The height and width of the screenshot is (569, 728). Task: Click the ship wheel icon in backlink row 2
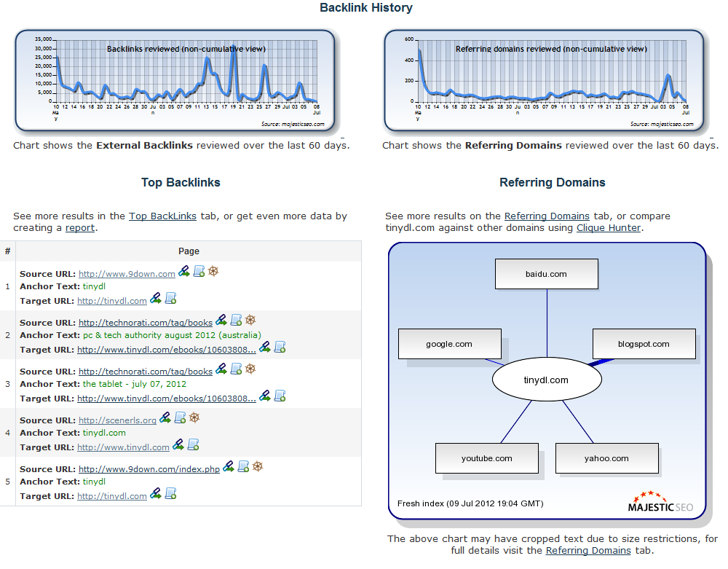[x=250, y=320]
